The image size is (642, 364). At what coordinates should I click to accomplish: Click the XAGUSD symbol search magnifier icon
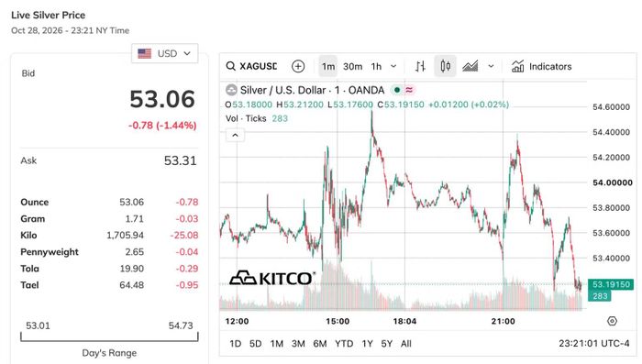231,66
